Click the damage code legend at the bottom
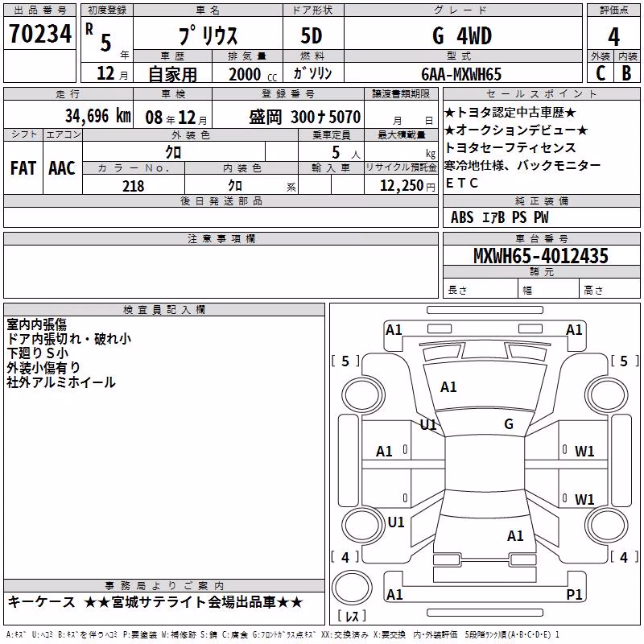This screenshot has width=644, height=644. 283,634
